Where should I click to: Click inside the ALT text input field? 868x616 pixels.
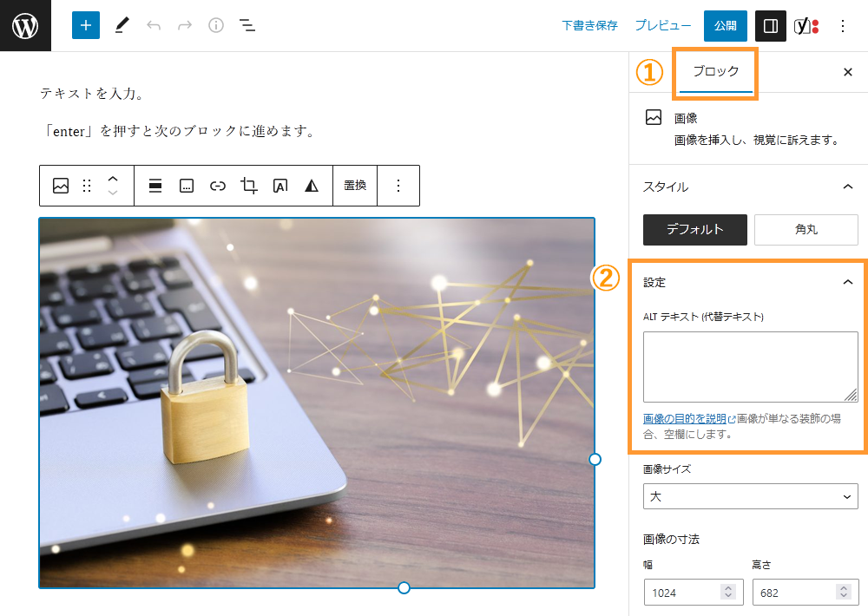(750, 366)
